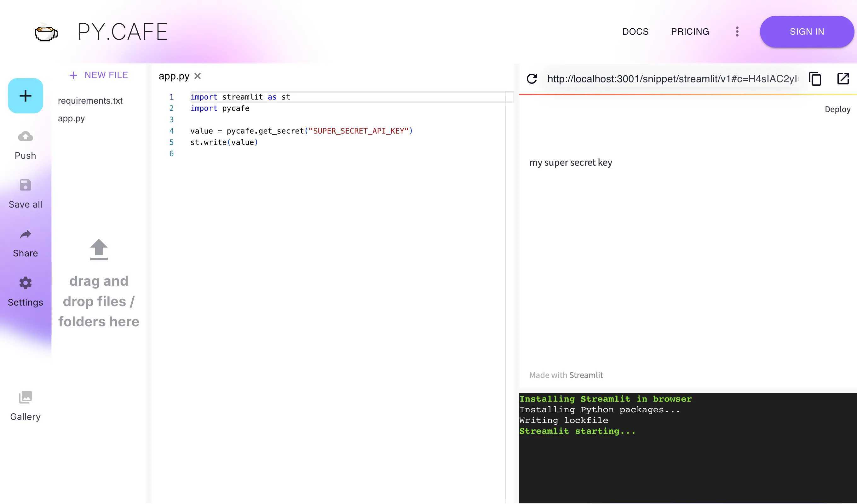Expand the DOCS menu item
Viewport: 857px width, 504px height.
click(x=636, y=32)
